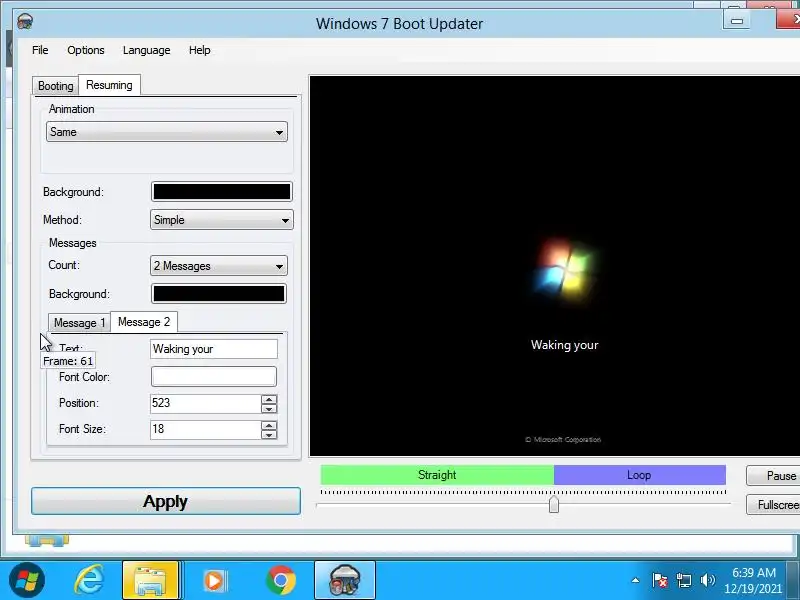Click the blue Loop animation segment
800x600 pixels.
[640, 475]
